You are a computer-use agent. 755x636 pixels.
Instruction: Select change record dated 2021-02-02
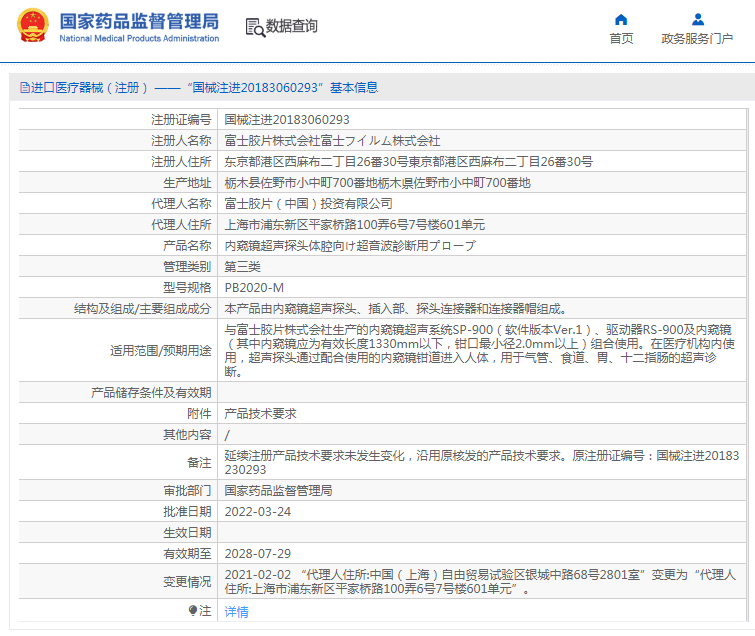click(480, 582)
